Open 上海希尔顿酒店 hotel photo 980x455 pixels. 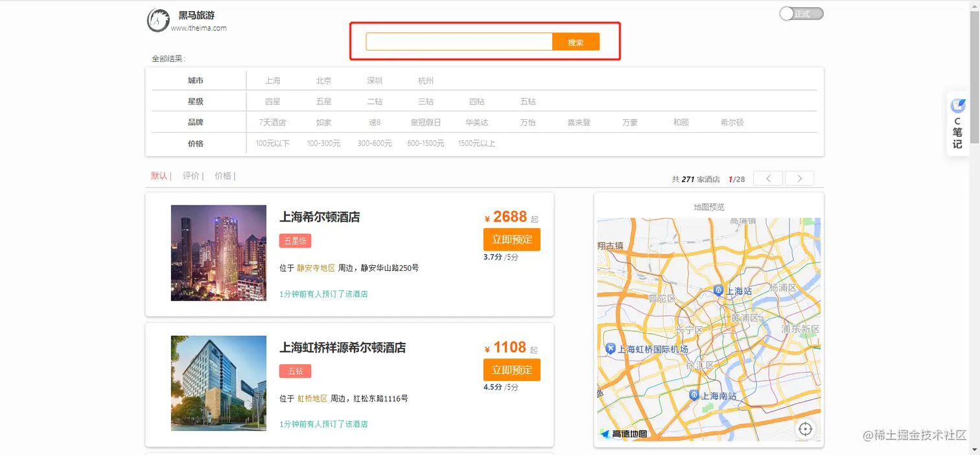point(218,253)
